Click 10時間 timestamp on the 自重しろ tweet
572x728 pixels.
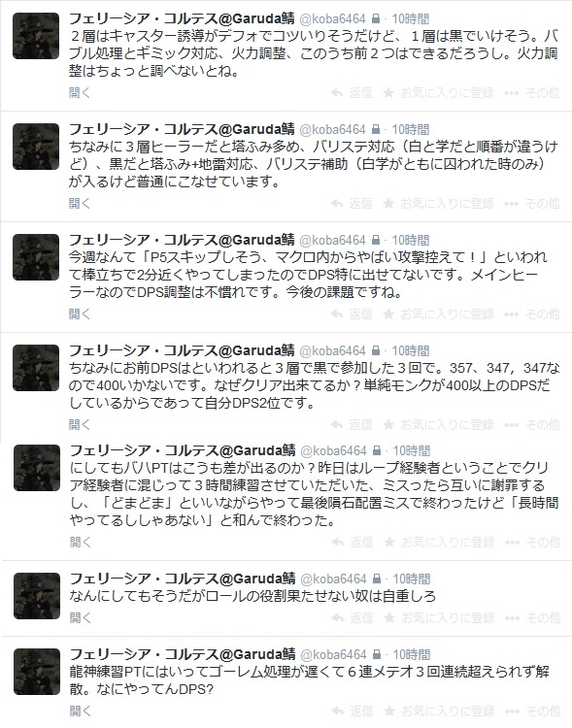[412, 579]
